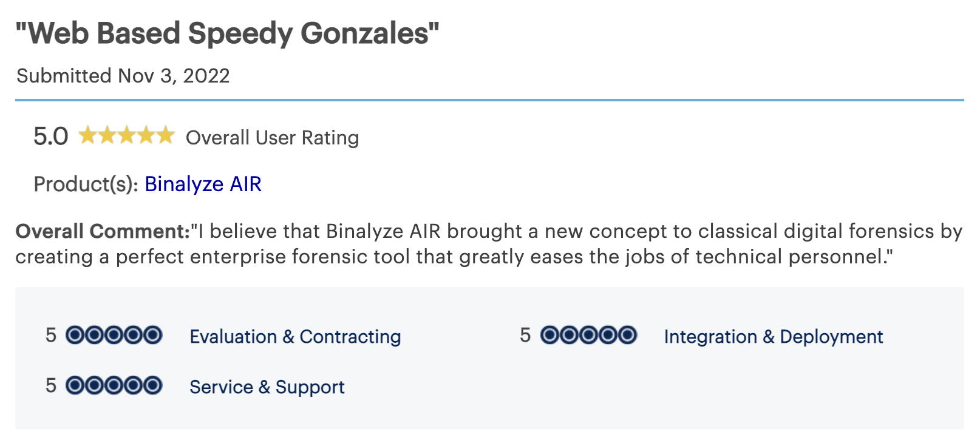Image resolution: width=980 pixels, height=443 pixels.
Task: Click the Submitted Nov 3, 2022 date
Action: pos(123,76)
